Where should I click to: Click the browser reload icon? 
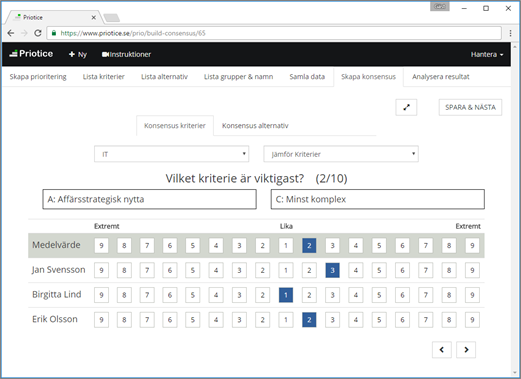tap(38, 33)
